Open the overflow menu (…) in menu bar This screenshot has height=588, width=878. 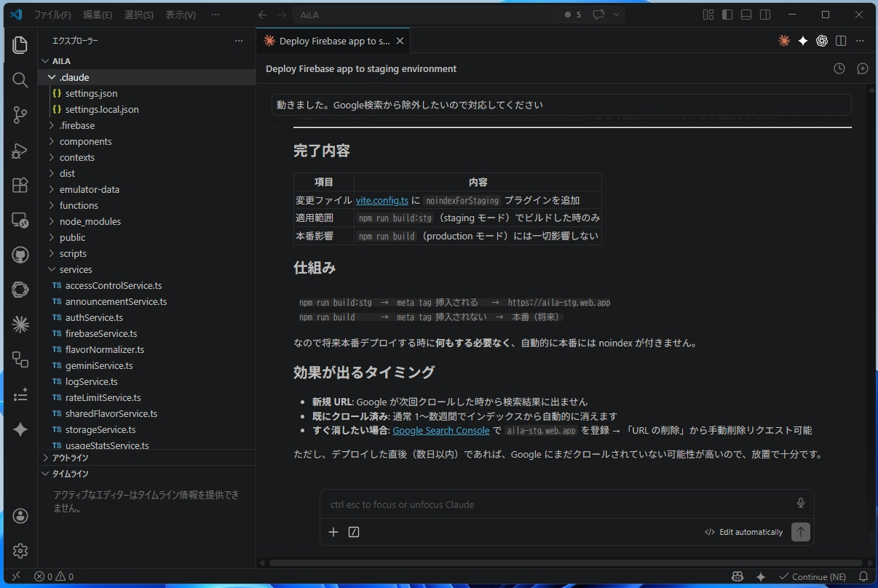(215, 15)
